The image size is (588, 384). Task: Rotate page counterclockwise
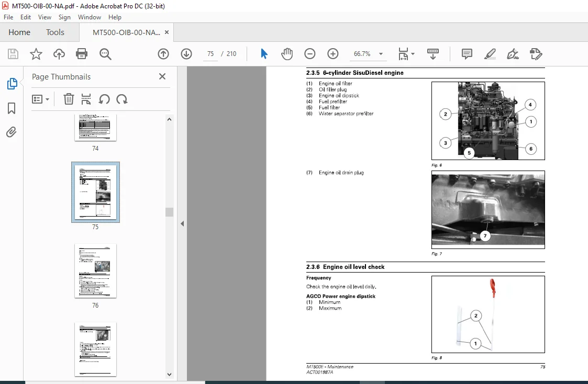coord(104,99)
